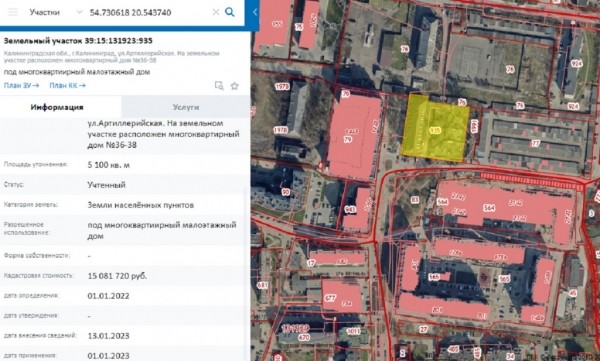600x361 pixels.
Task: Clear the search field with the X icon
Action: point(216,12)
